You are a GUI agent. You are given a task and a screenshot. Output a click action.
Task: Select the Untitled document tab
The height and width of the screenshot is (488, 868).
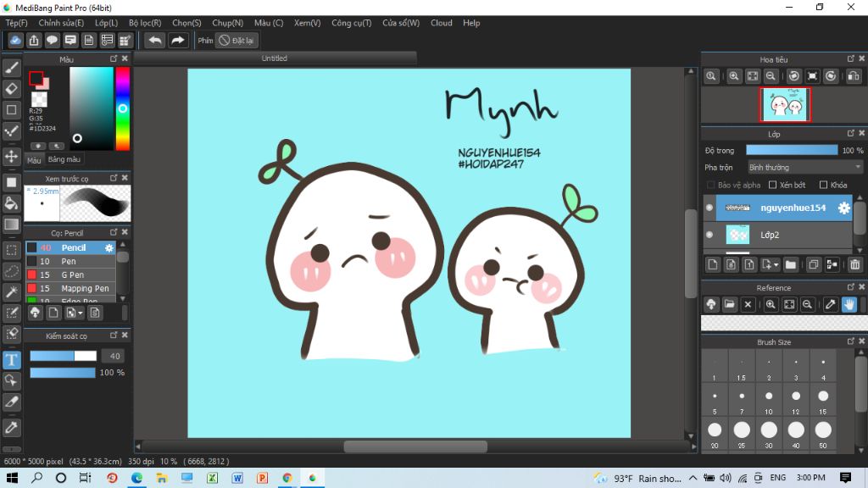point(275,58)
